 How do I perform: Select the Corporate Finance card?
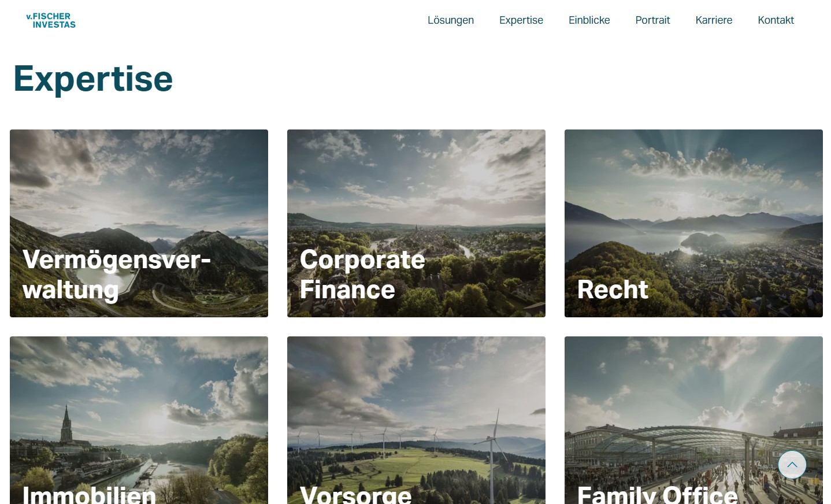[416, 223]
